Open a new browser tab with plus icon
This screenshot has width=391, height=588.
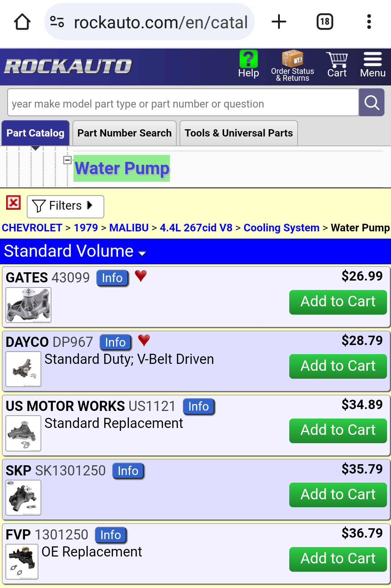[279, 22]
